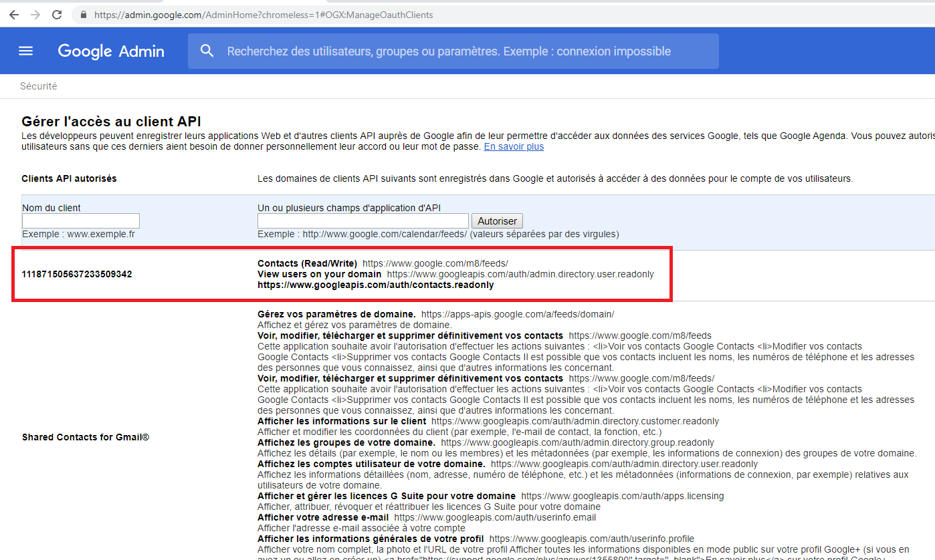Click the API scopes input field

(362, 221)
